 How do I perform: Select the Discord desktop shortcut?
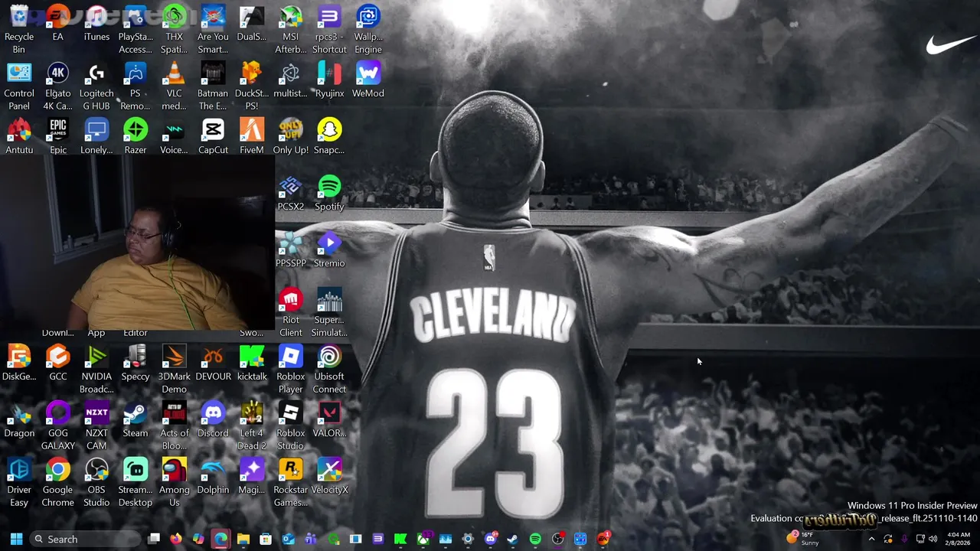click(213, 419)
